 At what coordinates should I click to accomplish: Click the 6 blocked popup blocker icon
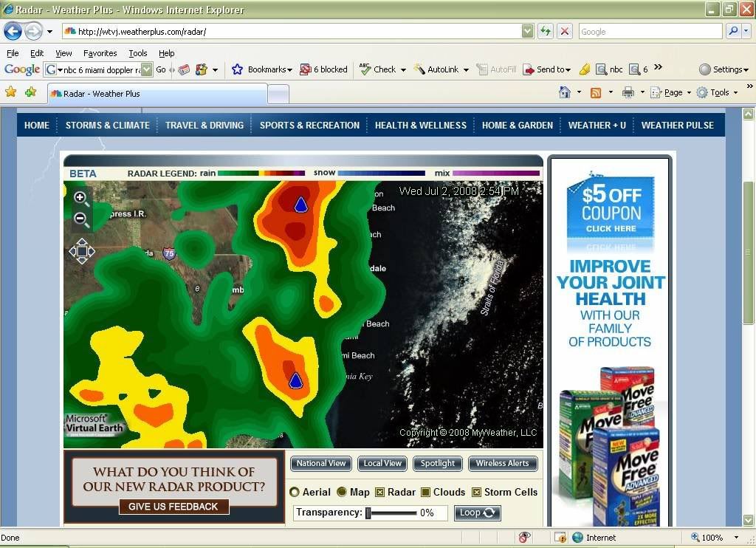click(x=306, y=69)
